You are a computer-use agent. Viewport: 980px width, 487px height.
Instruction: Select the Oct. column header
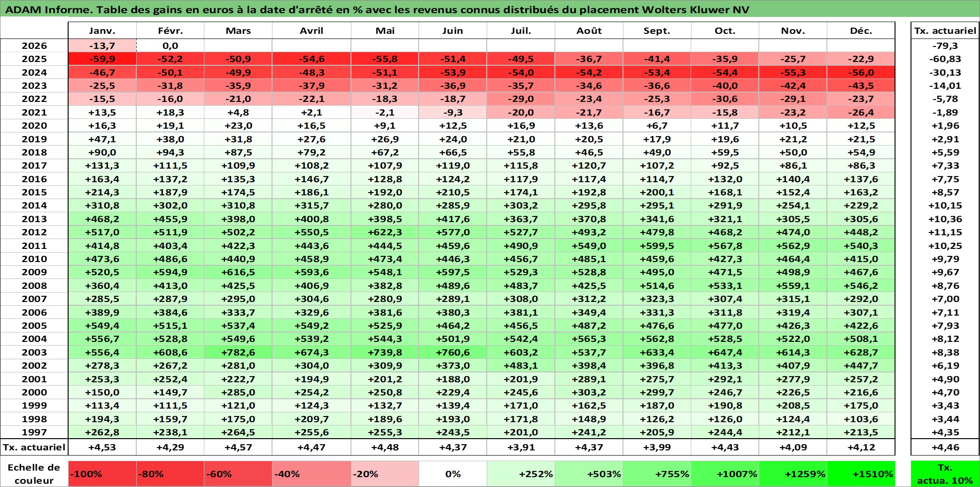coord(725,31)
